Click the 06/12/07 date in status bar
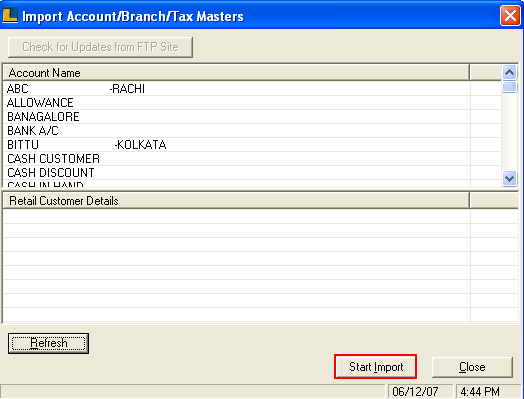This screenshot has height=399, width=524. click(420, 391)
